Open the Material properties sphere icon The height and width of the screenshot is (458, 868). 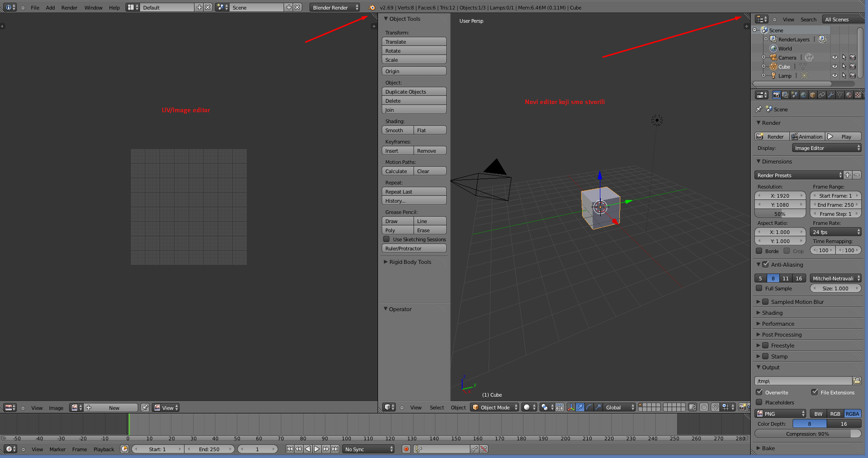(x=849, y=95)
